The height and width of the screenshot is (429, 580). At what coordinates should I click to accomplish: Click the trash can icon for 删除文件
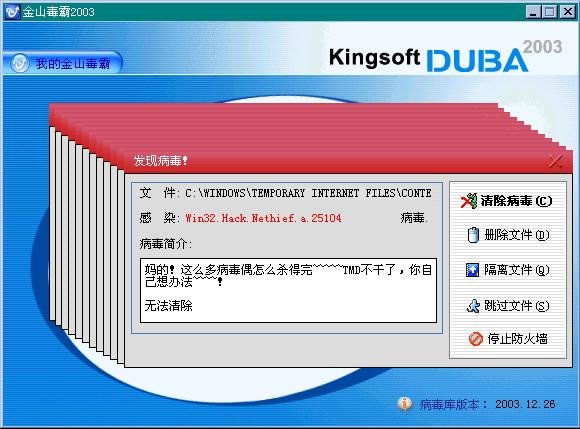tap(473, 235)
